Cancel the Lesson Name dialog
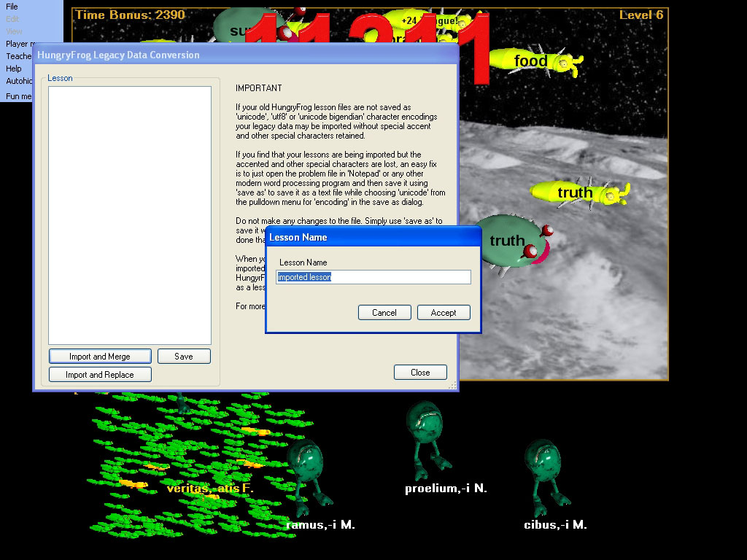This screenshot has height=560, width=747. (384, 312)
